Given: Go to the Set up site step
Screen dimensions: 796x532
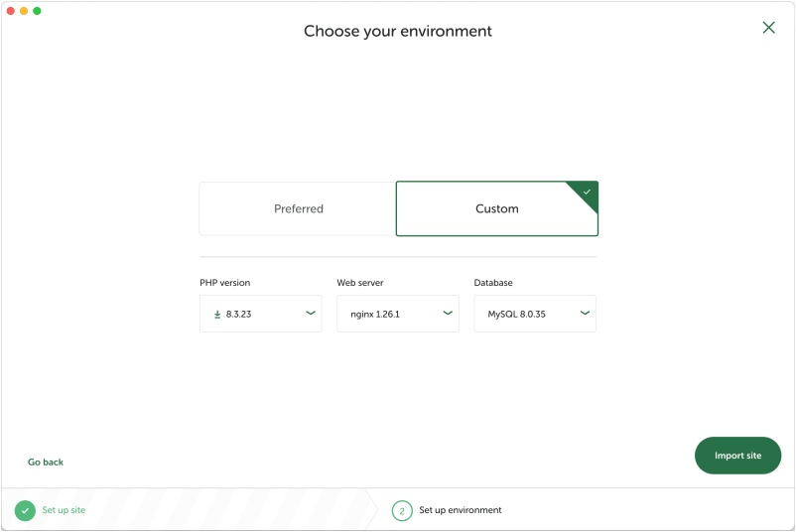Looking at the screenshot, I should [64, 510].
